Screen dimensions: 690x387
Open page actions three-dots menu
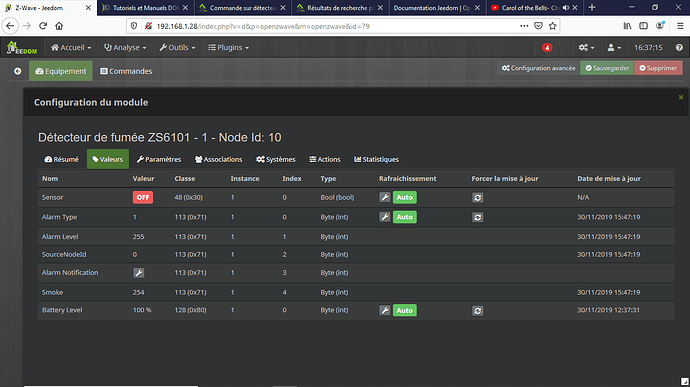point(524,26)
